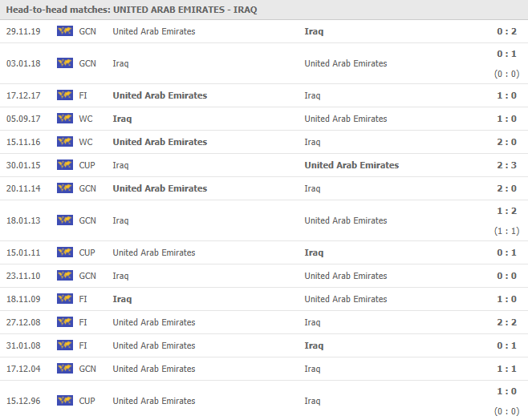This screenshot has width=528, height=420.
Task: Open the 0 : 2 score from 29.11.19
Action: tap(508, 31)
